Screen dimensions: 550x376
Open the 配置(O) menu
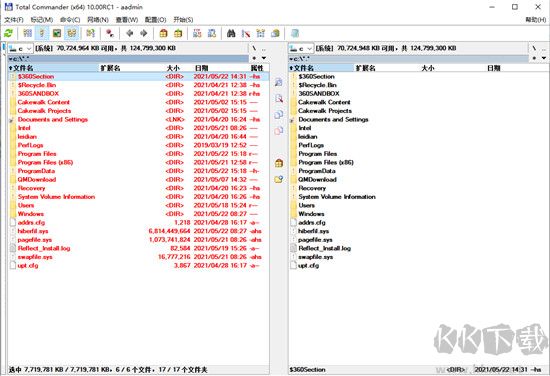point(155,20)
